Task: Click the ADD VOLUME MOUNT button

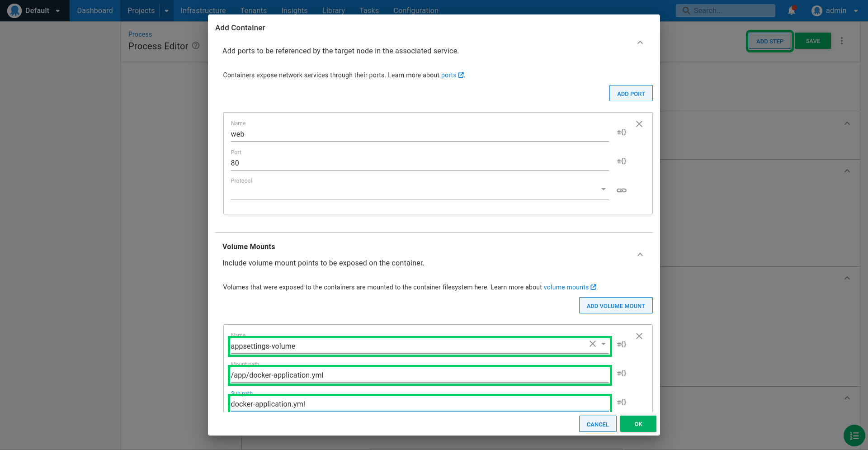Action: coord(616,305)
